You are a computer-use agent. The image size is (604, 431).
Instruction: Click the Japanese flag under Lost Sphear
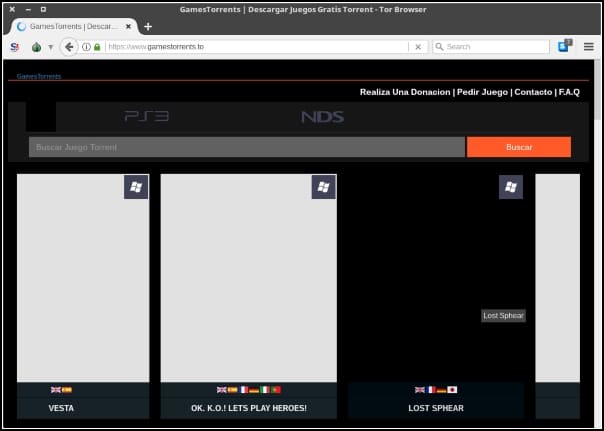[452, 390]
